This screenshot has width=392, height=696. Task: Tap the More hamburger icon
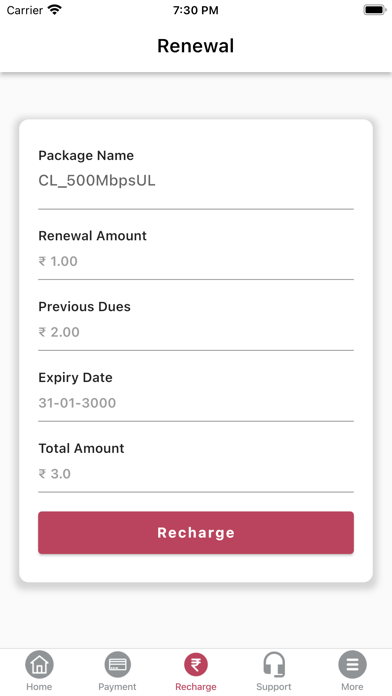tap(352, 664)
